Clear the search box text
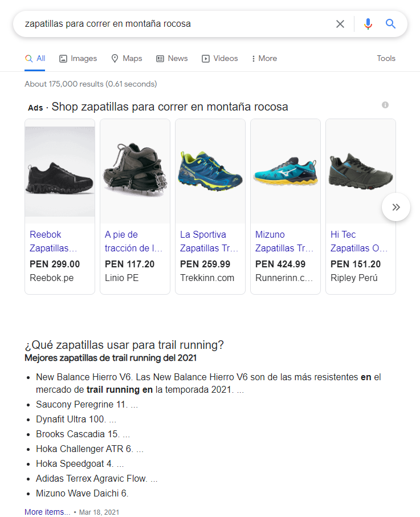420x517 pixels. coord(340,24)
